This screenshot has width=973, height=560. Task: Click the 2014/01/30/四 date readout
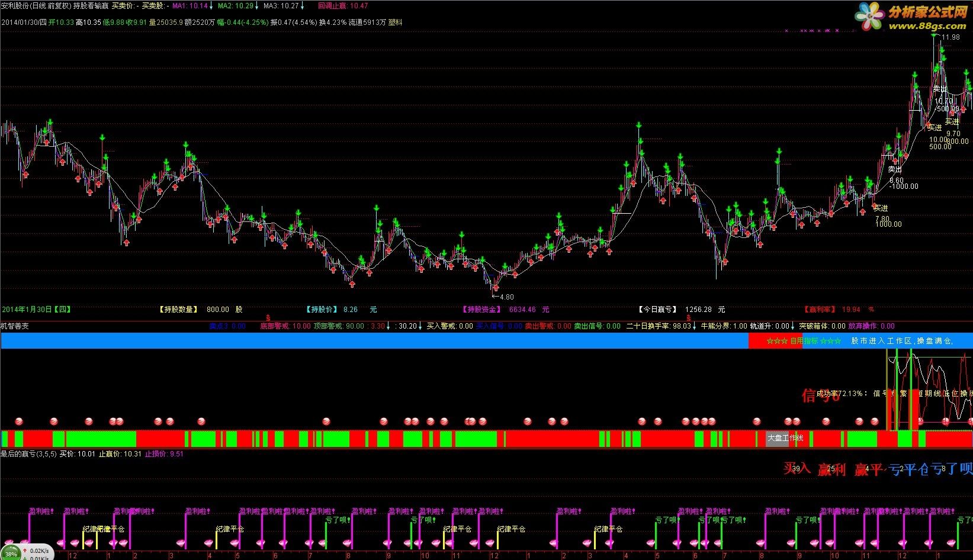23,22
